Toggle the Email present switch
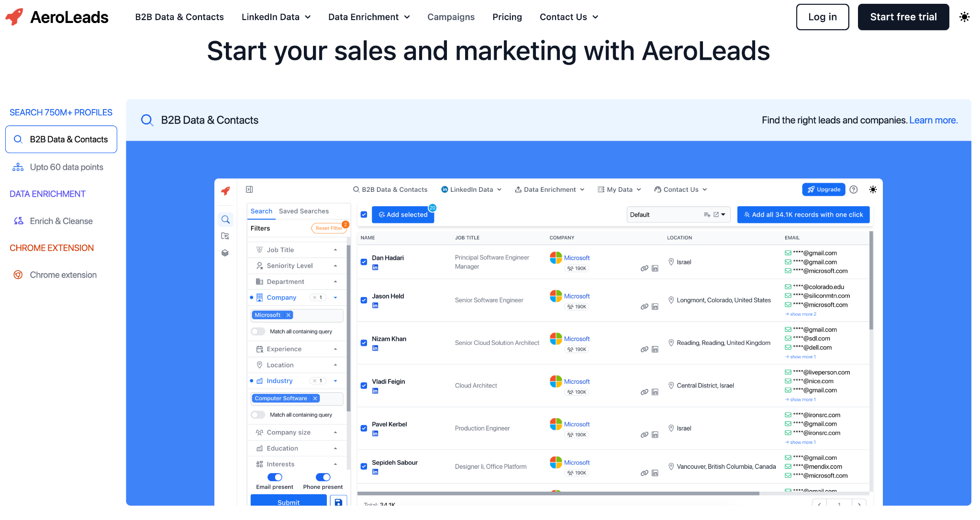The height and width of the screenshot is (520, 980). click(275, 477)
